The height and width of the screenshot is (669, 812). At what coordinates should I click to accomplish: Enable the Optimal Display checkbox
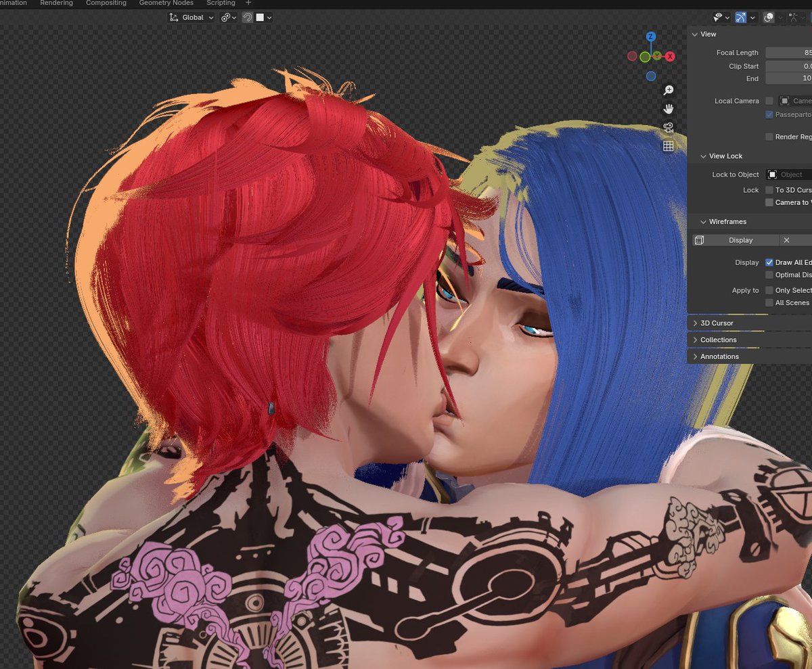pyautogui.click(x=769, y=275)
